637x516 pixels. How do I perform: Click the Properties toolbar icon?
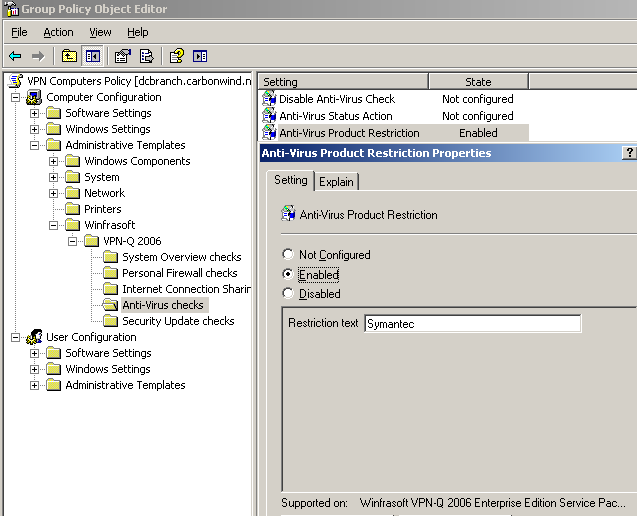pos(122,56)
